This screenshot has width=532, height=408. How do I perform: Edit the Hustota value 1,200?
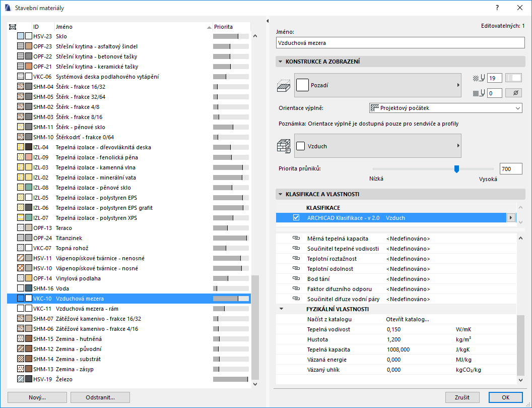[x=393, y=339]
